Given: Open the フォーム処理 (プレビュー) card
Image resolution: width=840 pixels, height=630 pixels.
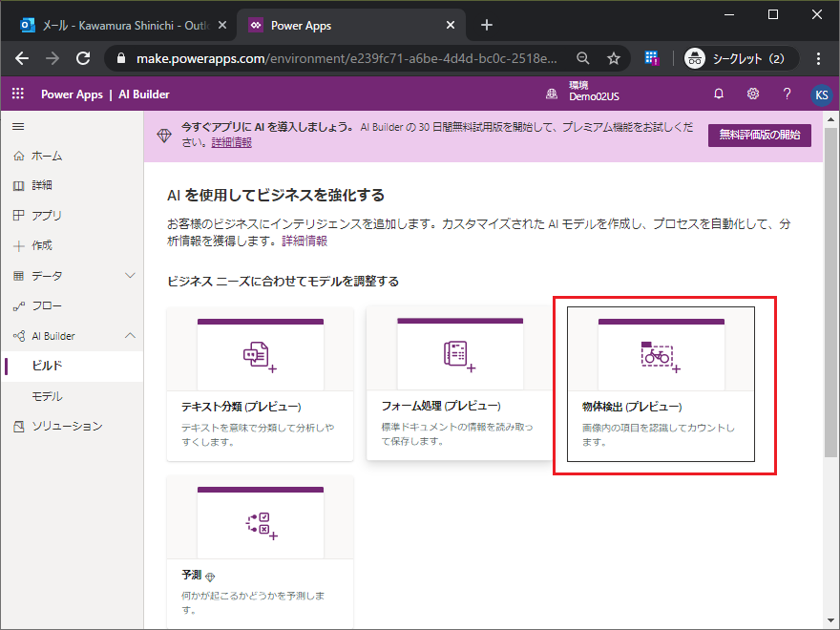Looking at the screenshot, I should (460, 383).
